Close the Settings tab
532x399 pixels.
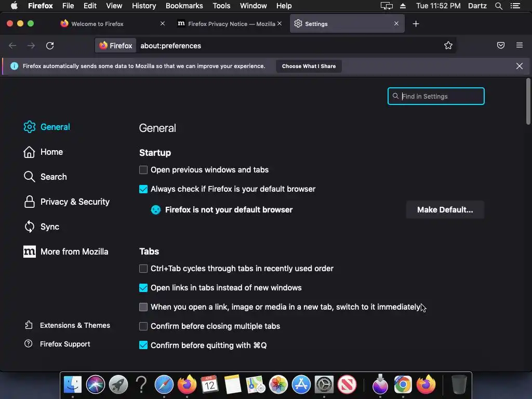[396, 23]
